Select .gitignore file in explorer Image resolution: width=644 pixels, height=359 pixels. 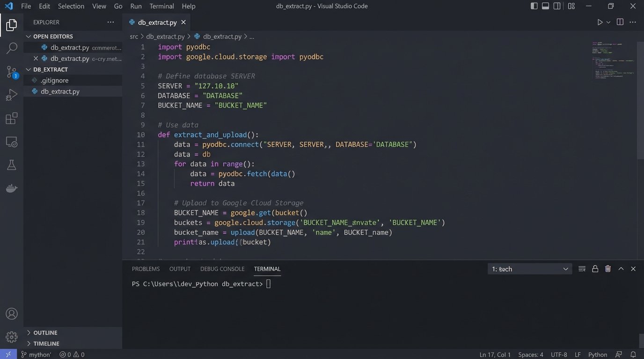(x=54, y=80)
